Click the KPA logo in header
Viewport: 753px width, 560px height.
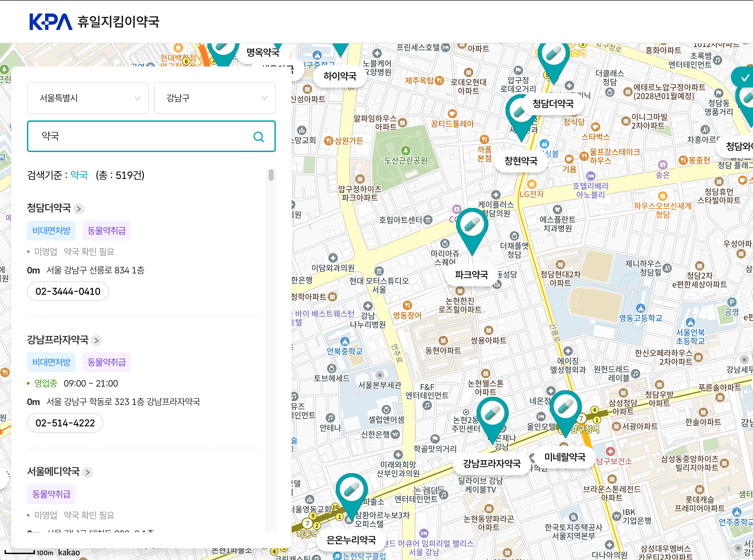tap(51, 22)
